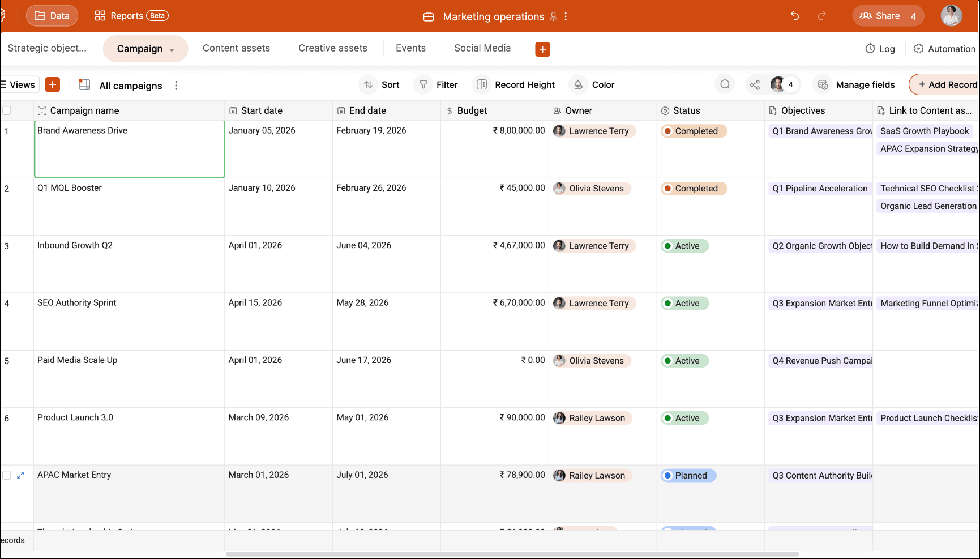The image size is (980, 559).
Task: Open SaaS Growth Playbook linked content
Action: tap(925, 131)
